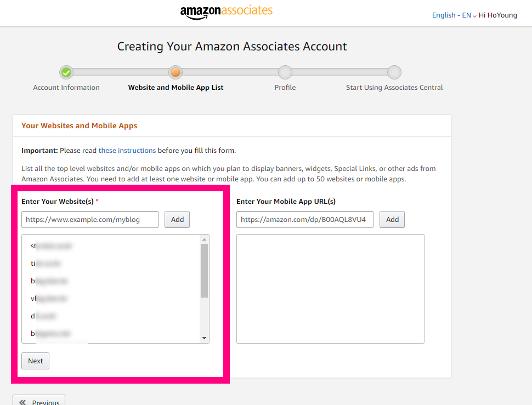The image size is (532, 405).
Task: Click the Previous button
Action: pos(39,401)
